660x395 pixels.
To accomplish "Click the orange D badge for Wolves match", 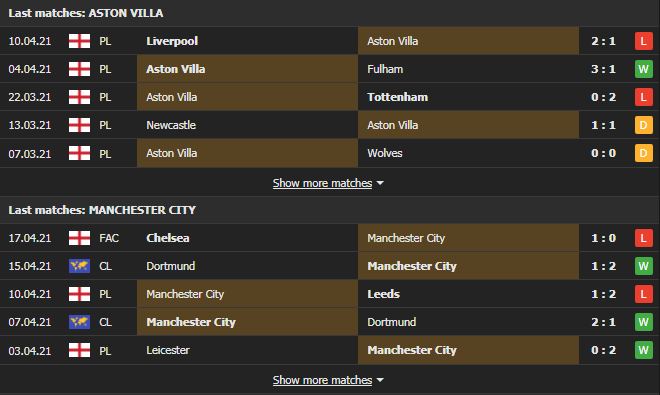I will [x=643, y=153].
